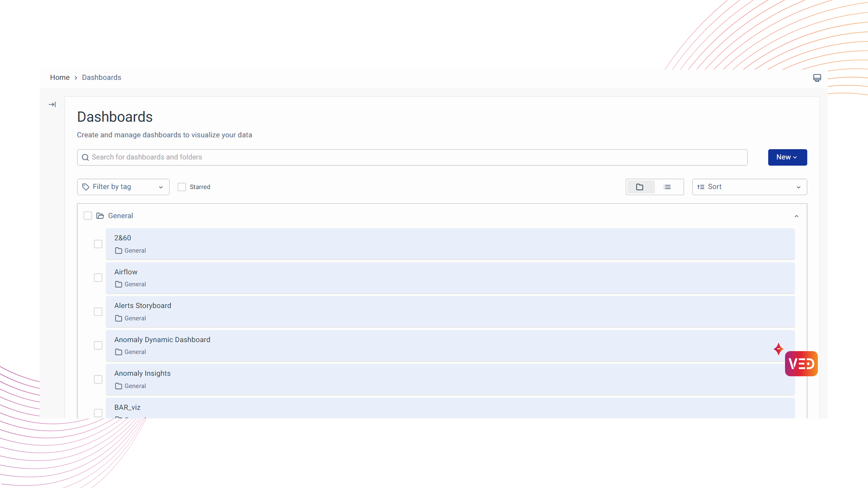Open the VED assistant icon

802,364
